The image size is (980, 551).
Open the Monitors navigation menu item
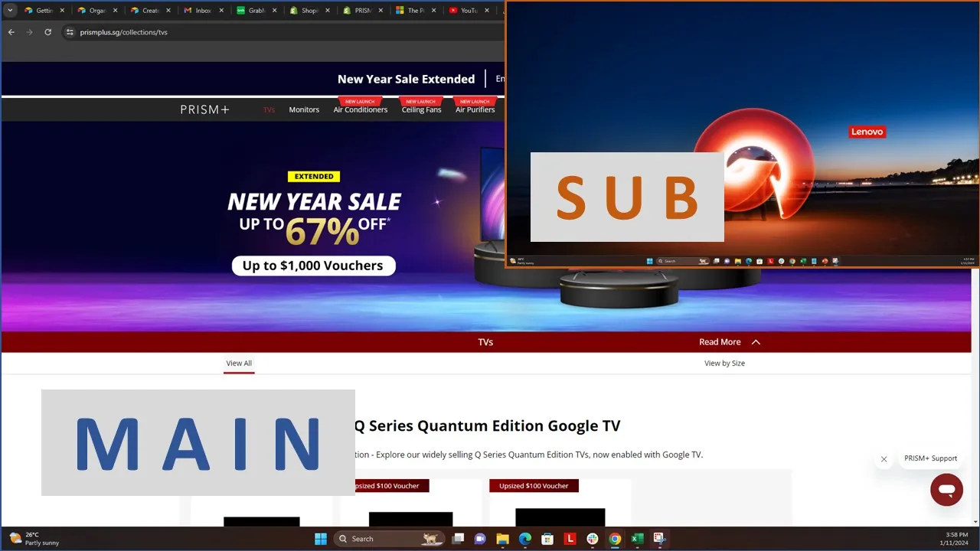coord(304,109)
